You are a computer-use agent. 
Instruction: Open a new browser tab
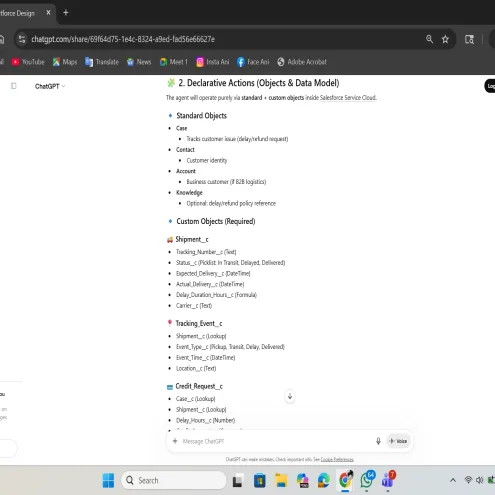(x=66, y=13)
